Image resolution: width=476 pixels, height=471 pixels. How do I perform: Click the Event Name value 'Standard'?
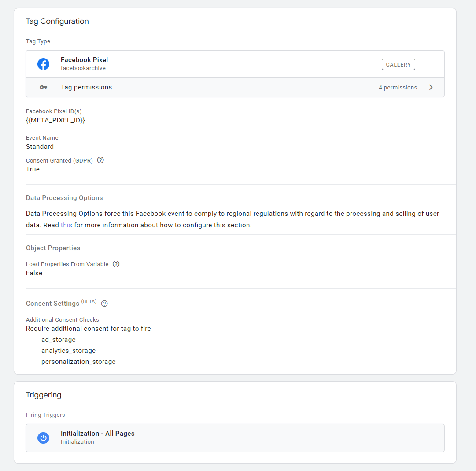coord(40,147)
